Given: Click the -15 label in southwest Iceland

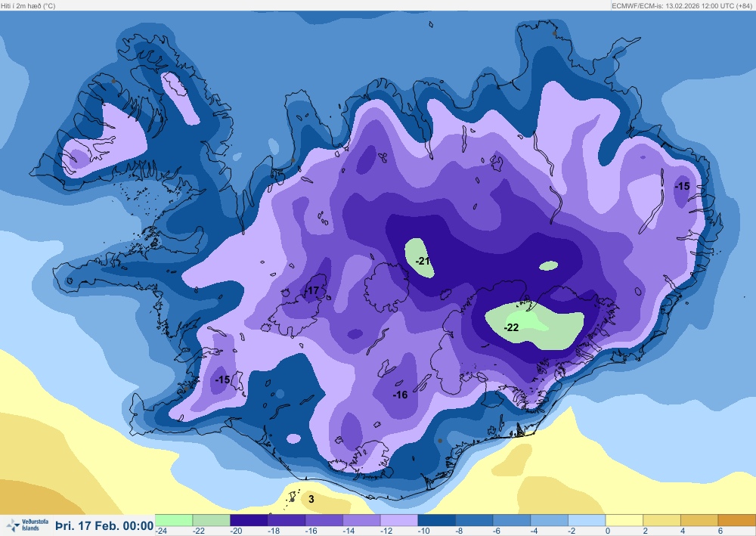Looking at the screenshot, I should [x=222, y=380].
